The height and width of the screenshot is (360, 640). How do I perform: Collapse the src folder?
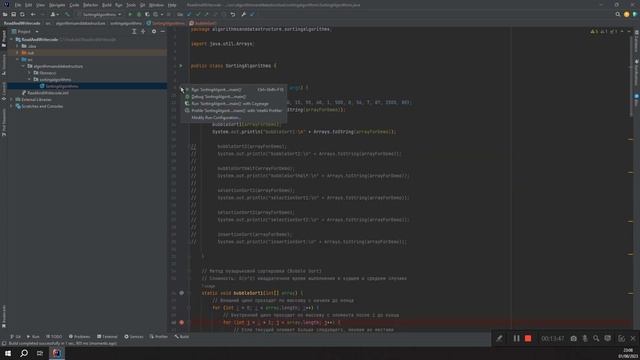(x=18, y=60)
